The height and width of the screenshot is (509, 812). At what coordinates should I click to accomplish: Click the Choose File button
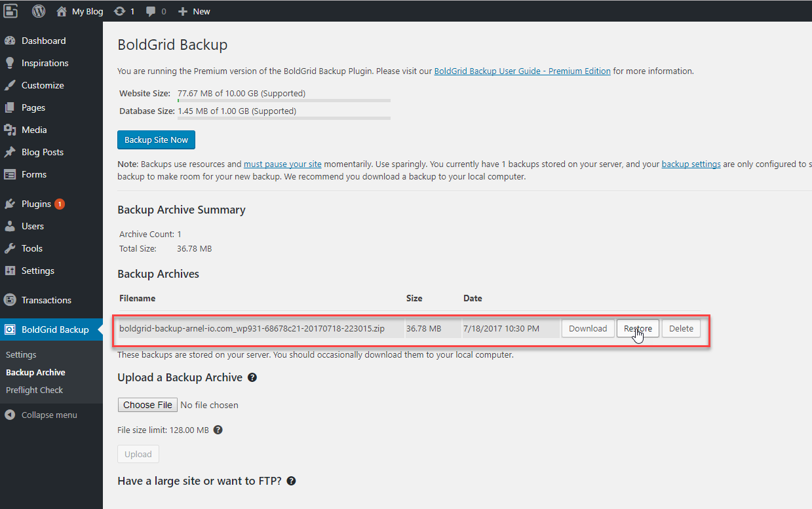point(147,405)
